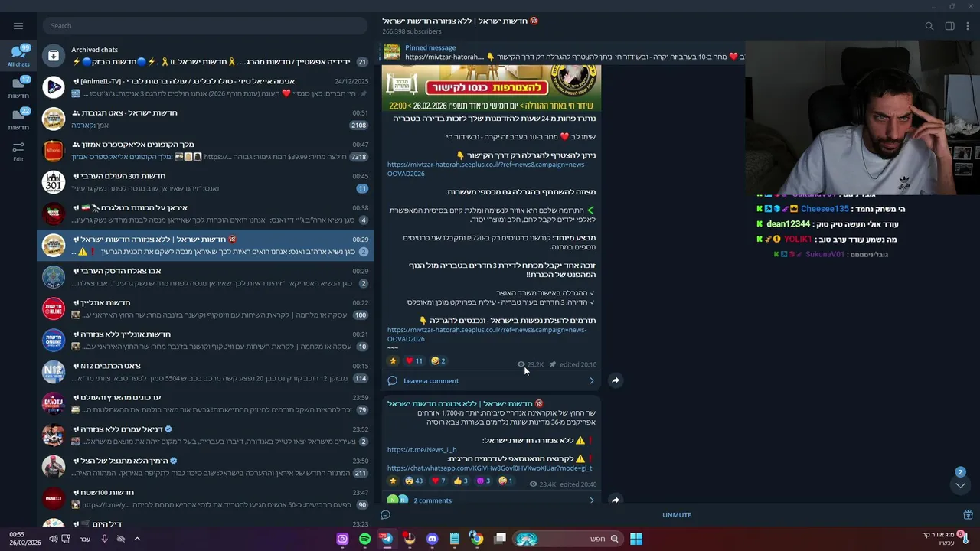Open the איראן על הכוונת בטלגרם channel
The image size is (980, 551).
(x=205, y=214)
